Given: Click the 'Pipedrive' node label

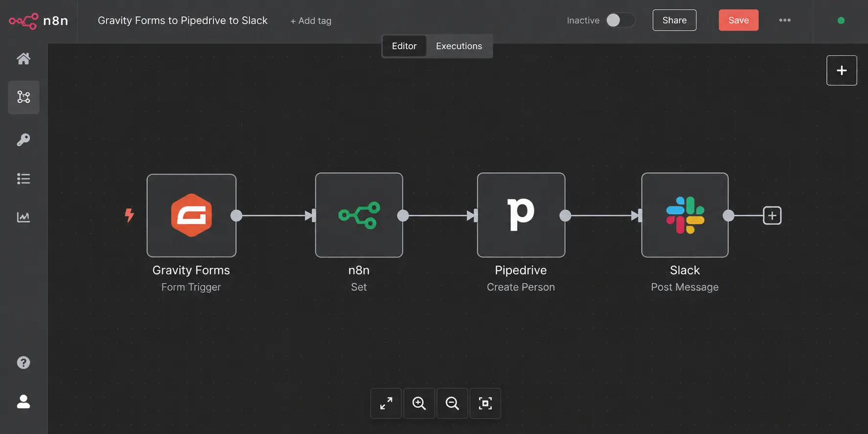Looking at the screenshot, I should point(521,270).
